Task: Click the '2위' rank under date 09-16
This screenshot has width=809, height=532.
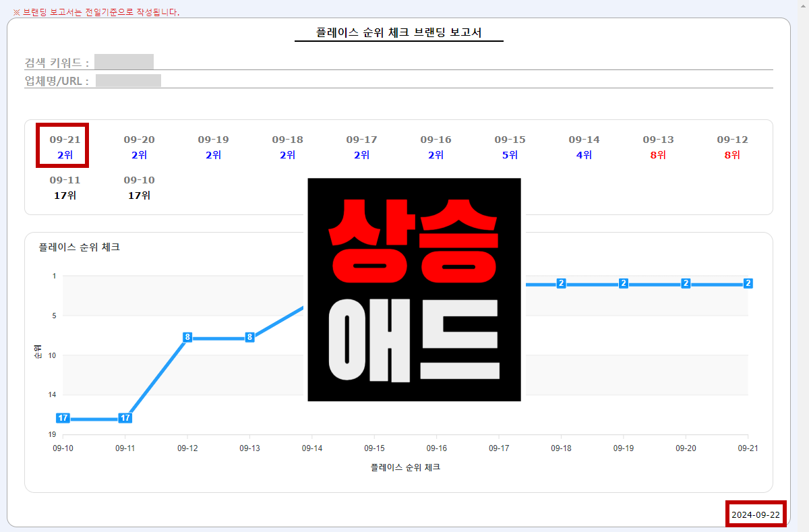Action: tap(436, 155)
